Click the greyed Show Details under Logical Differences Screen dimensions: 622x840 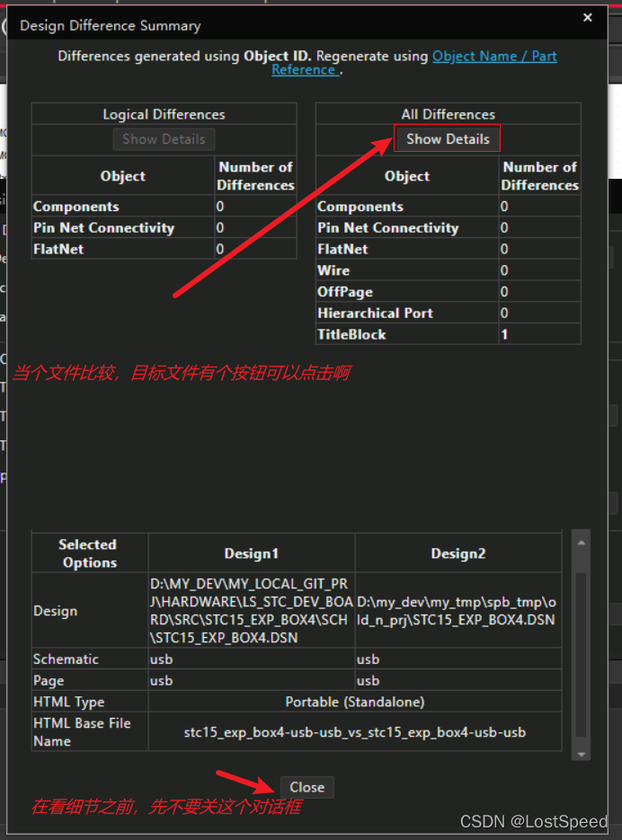click(x=164, y=139)
